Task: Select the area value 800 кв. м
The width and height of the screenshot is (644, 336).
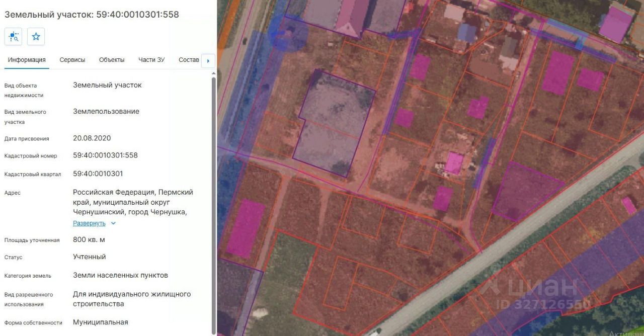Action: (89, 239)
